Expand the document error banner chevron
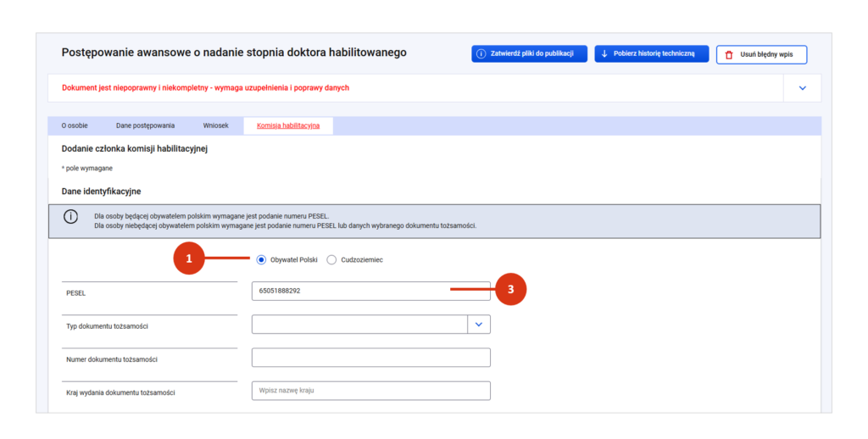868x439 pixels. click(x=803, y=88)
